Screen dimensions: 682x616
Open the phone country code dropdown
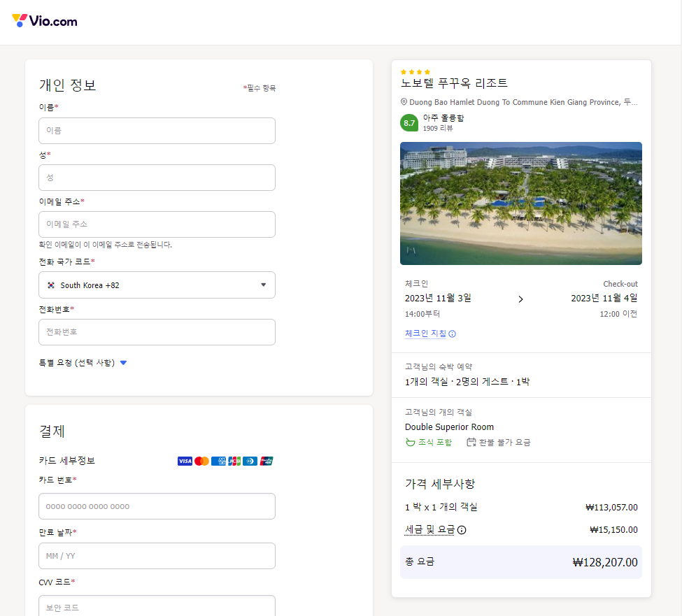(157, 285)
